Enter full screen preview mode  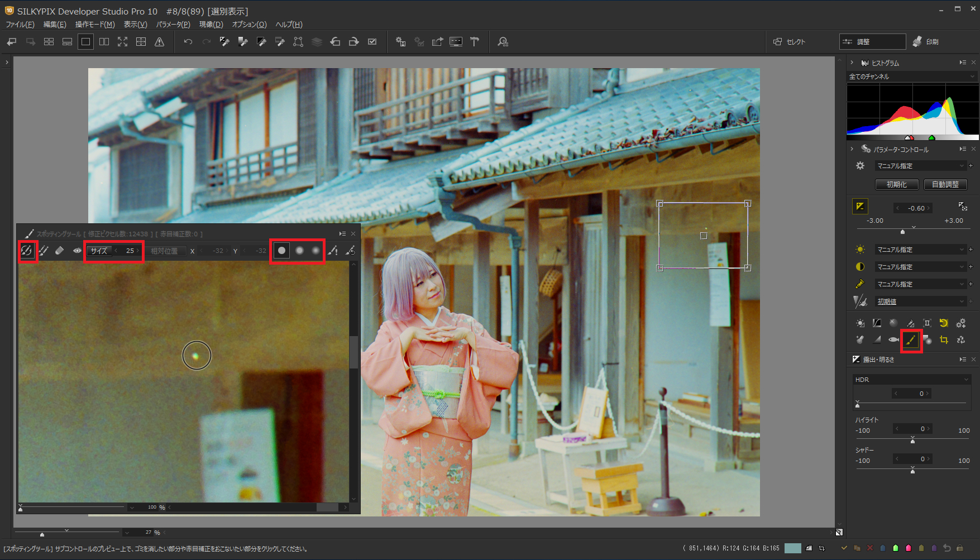(x=122, y=42)
